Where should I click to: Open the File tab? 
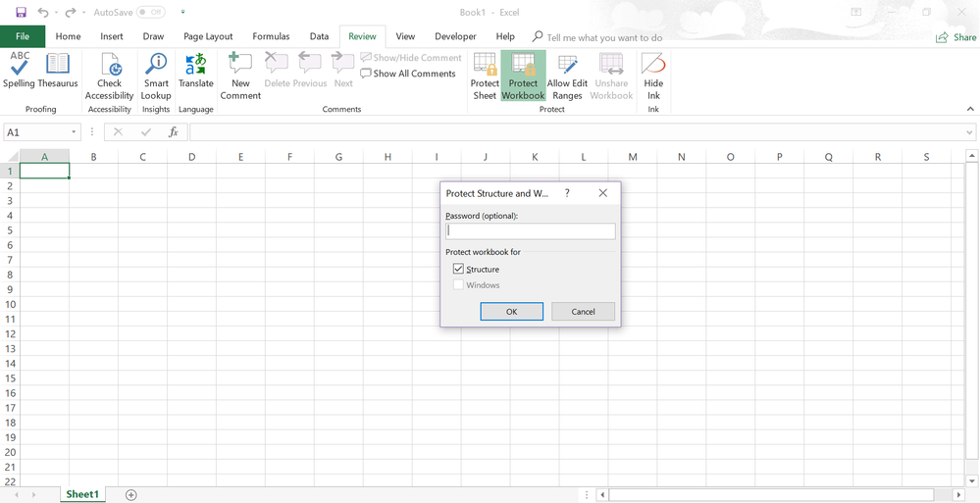[23, 37]
